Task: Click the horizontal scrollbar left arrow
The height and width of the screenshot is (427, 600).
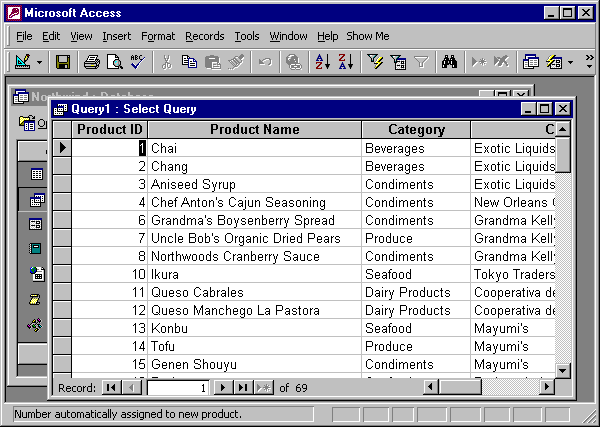Action: pos(431,387)
